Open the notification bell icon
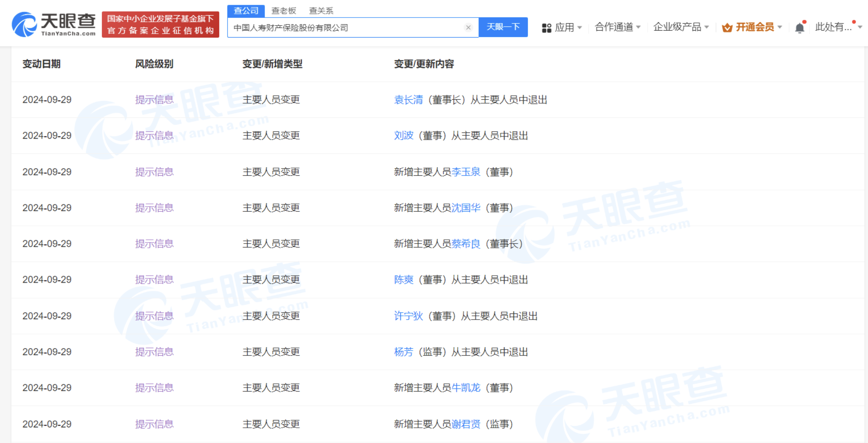The image size is (868, 443). [x=800, y=27]
